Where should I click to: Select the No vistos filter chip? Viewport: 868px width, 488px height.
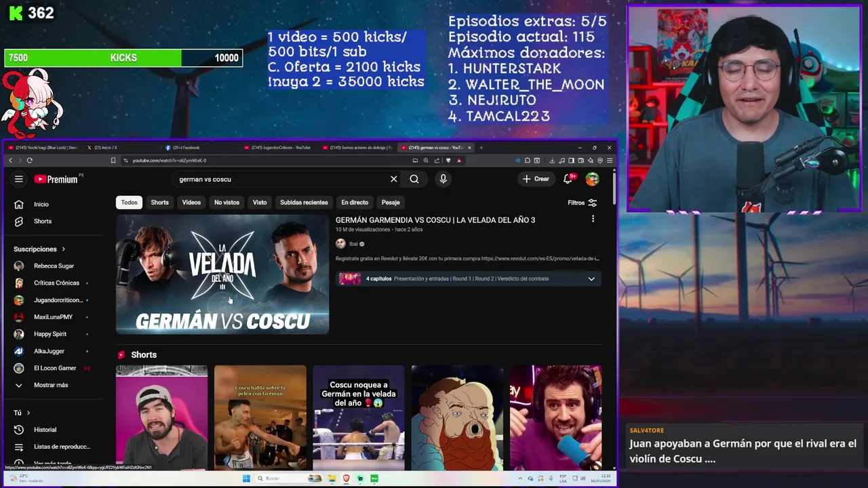click(x=226, y=203)
